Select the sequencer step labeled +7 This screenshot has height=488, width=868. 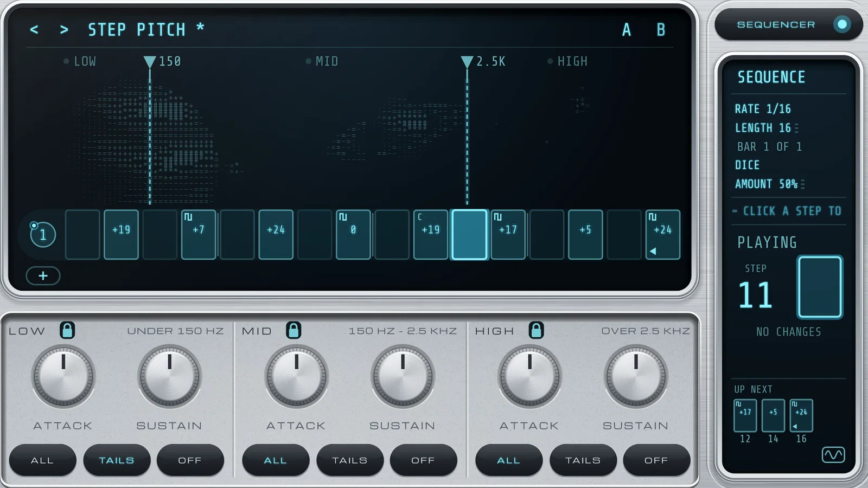coord(199,235)
